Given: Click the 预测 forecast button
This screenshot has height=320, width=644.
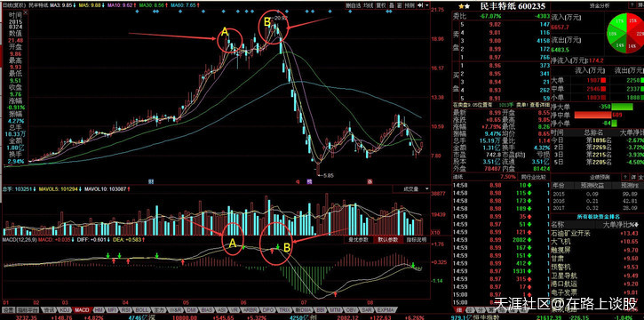Looking at the screenshot, I should [409, 5].
